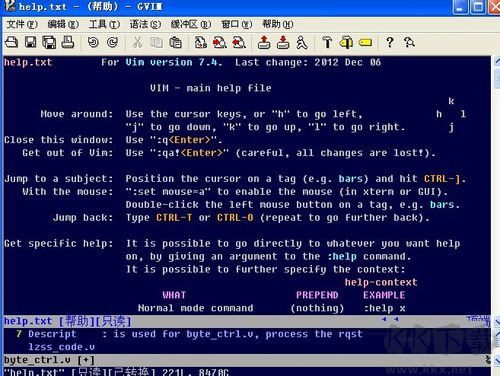
Task: Click the Run make hammer icon
Action: tap(327, 43)
